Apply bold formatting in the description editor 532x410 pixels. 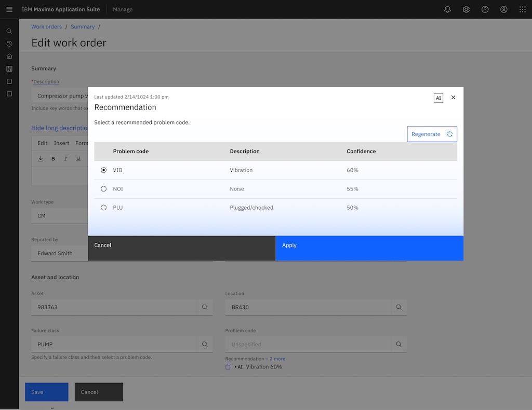point(54,158)
